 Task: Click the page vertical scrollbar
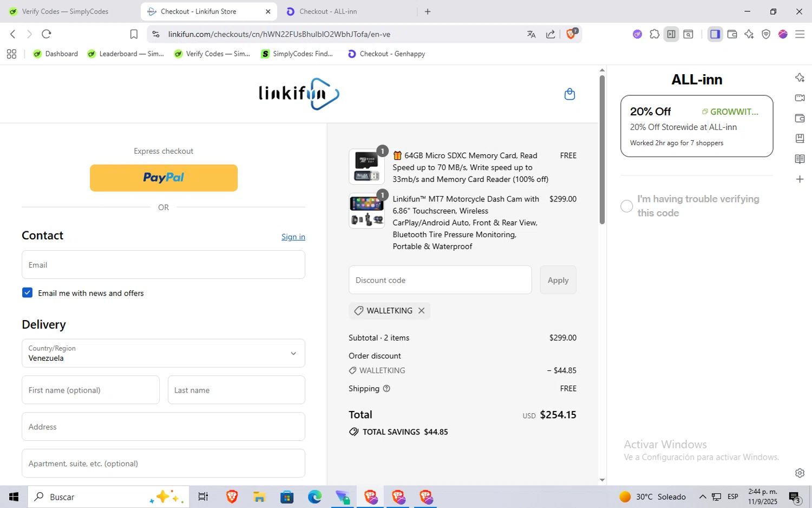point(602,149)
